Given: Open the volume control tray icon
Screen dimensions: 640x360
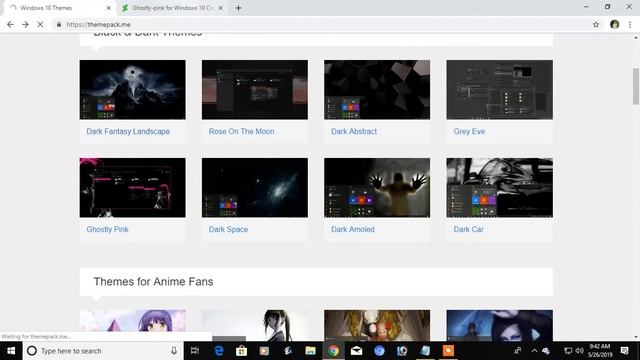Looking at the screenshot, I should (x=579, y=351).
